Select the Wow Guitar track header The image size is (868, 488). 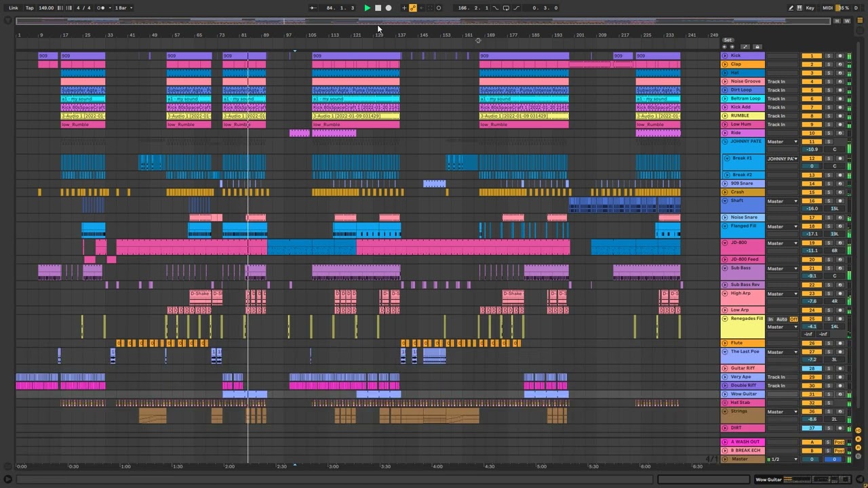pos(743,394)
